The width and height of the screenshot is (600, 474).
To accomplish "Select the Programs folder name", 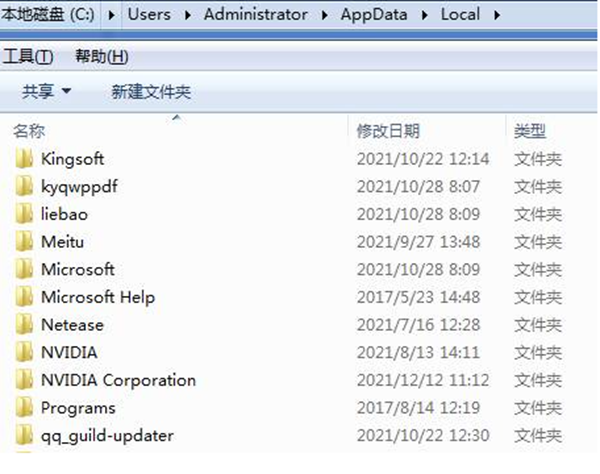I will 78,409.
